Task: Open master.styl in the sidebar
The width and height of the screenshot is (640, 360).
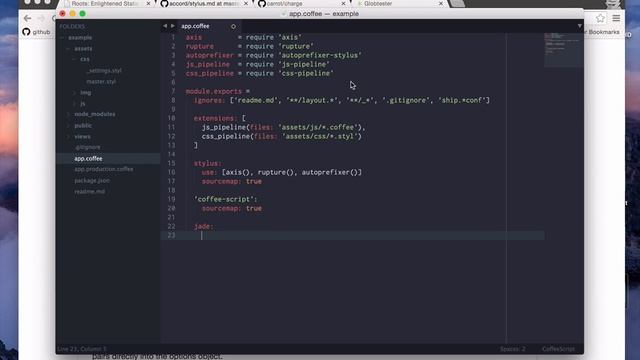Action: 101,82
